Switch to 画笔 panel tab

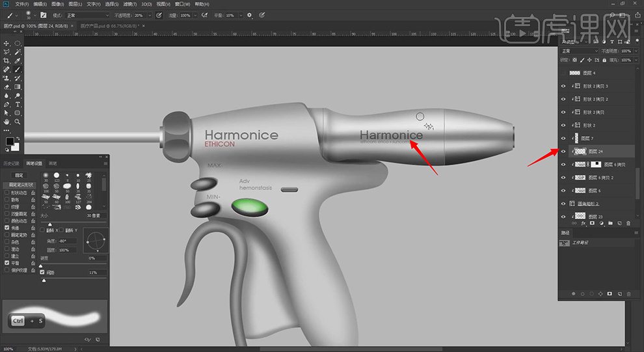[x=53, y=163]
